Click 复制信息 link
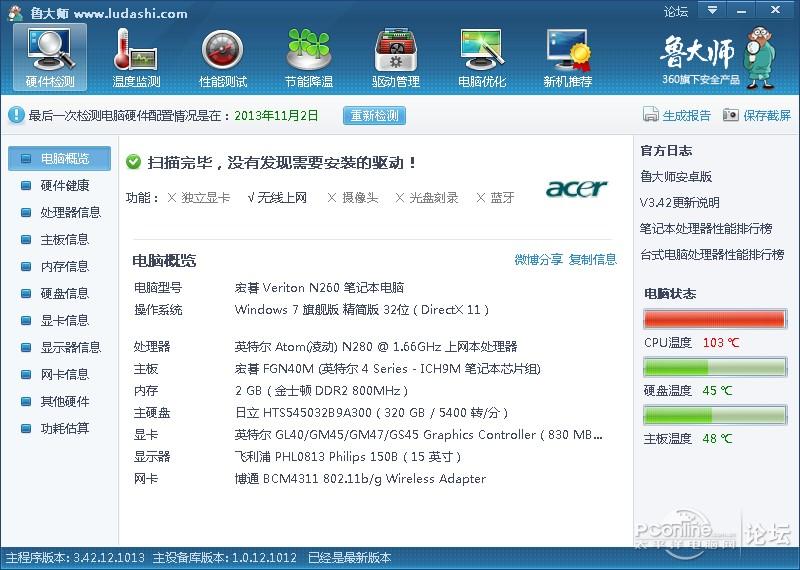The height and width of the screenshot is (570, 800). coord(592,259)
